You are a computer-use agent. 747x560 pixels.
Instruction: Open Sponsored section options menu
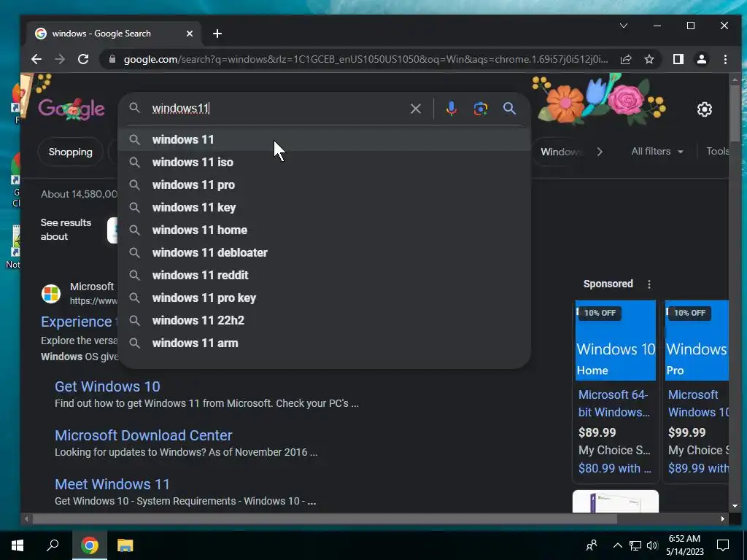tap(649, 284)
